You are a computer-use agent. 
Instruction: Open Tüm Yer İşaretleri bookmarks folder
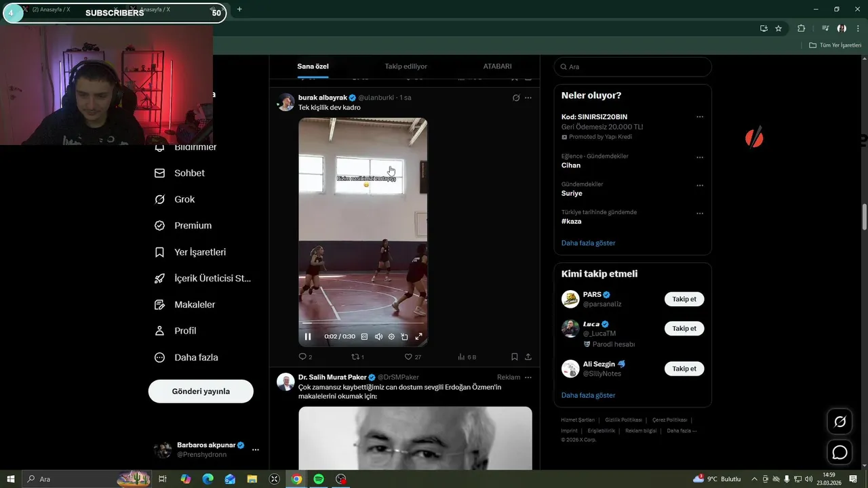point(835,45)
